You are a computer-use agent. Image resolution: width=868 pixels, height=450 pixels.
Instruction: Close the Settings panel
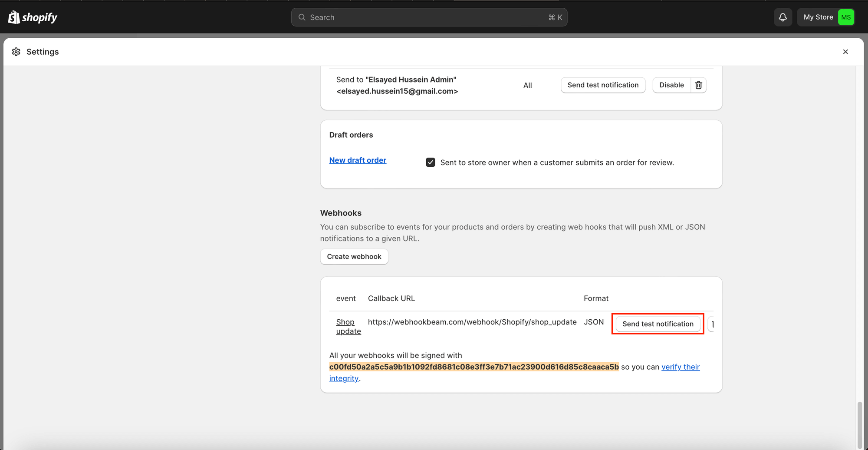click(x=845, y=52)
